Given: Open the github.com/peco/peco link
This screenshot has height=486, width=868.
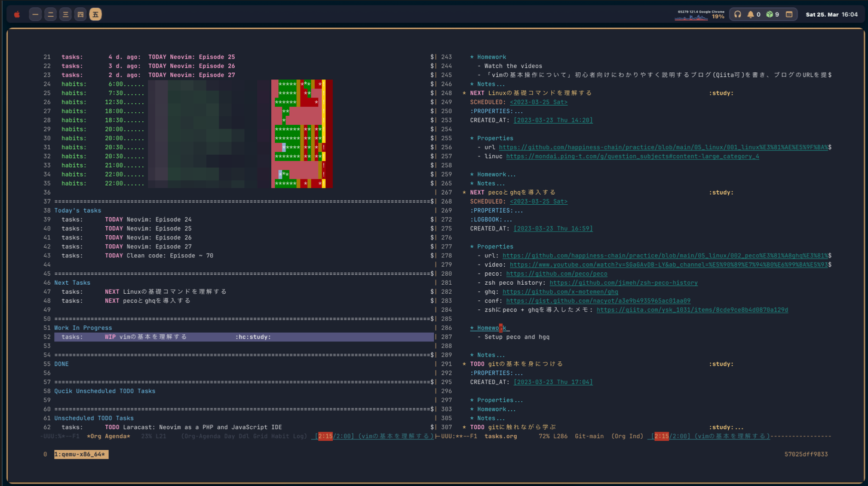Looking at the screenshot, I should click(x=556, y=273).
